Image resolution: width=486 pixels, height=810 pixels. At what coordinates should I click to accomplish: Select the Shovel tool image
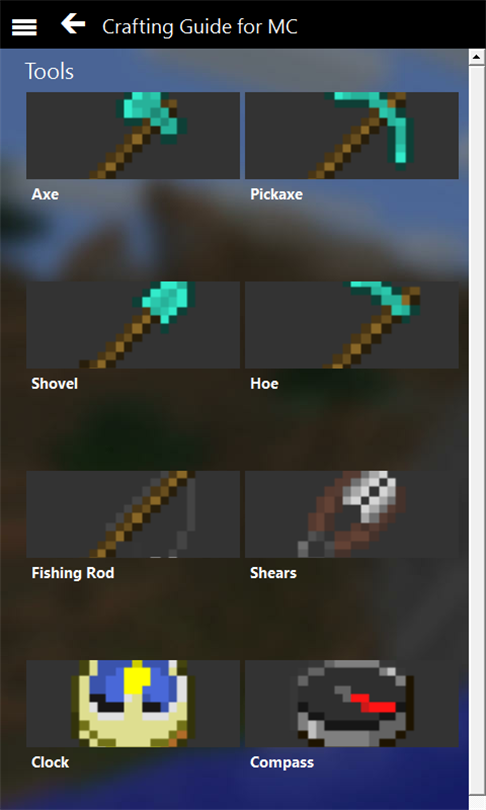pos(133,325)
